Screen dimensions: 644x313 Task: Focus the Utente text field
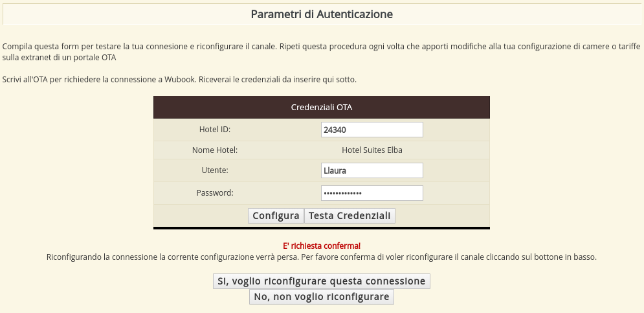coord(372,170)
